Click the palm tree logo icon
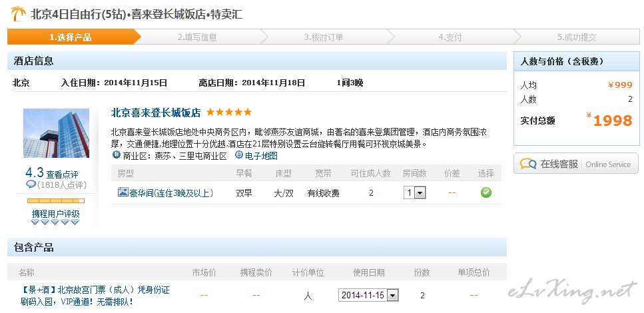This screenshot has height=313, width=644. tap(18, 13)
